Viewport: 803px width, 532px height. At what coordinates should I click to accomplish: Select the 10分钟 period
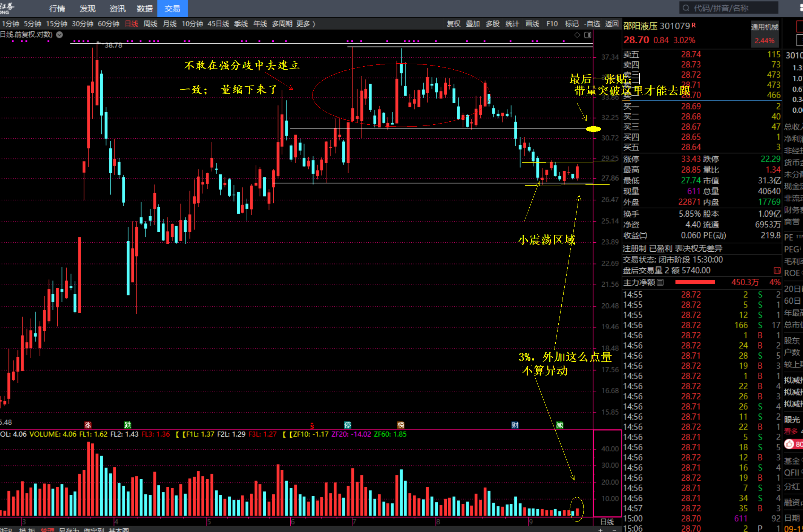[192, 24]
